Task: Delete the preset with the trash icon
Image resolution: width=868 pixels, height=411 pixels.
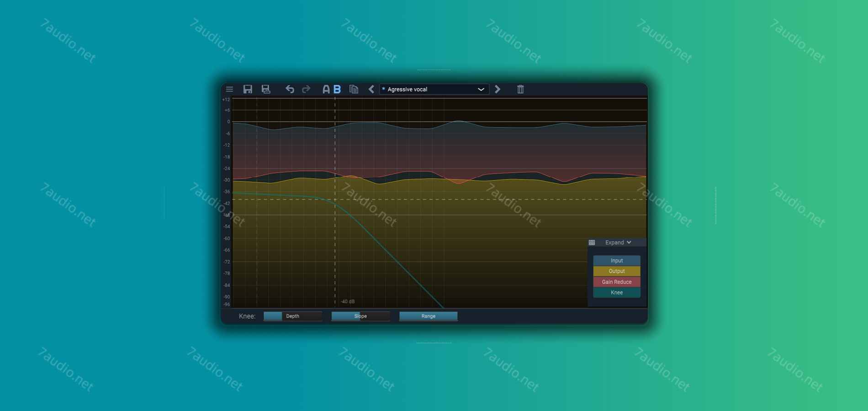Action: (x=520, y=89)
